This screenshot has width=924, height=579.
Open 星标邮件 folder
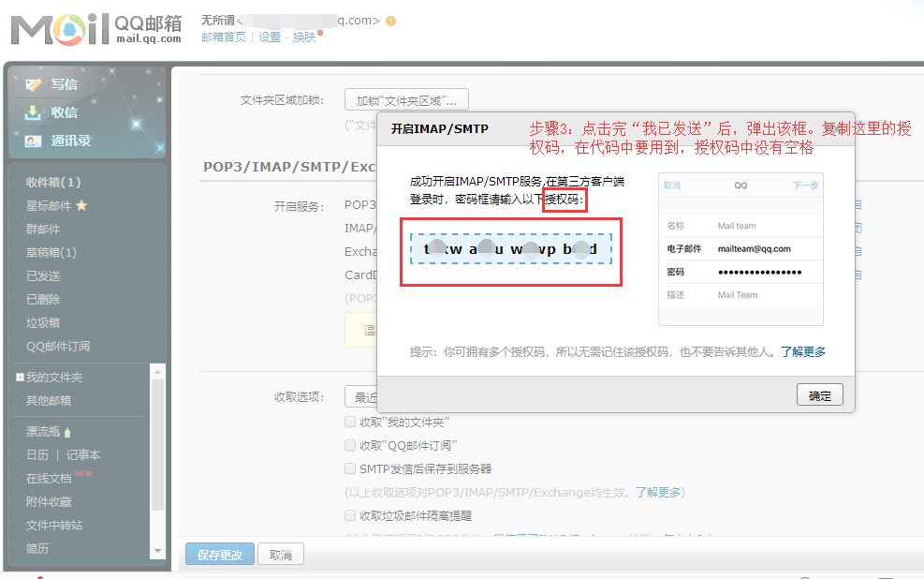[49, 206]
